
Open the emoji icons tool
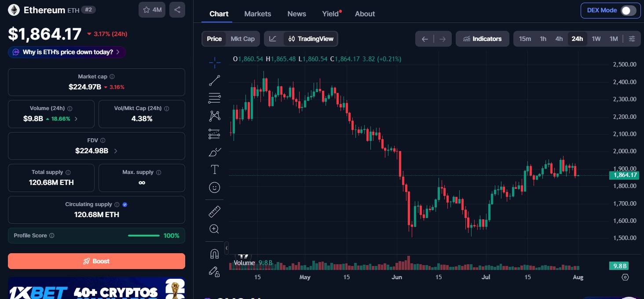(x=215, y=188)
